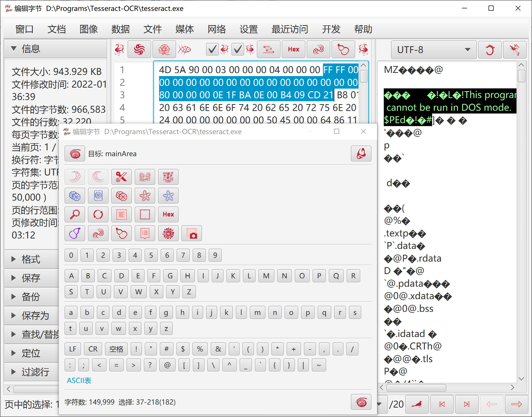This screenshot has width=532, height=417.
Task: Click the blue five-petal flower icon
Action: pyautogui.click(x=168, y=196)
